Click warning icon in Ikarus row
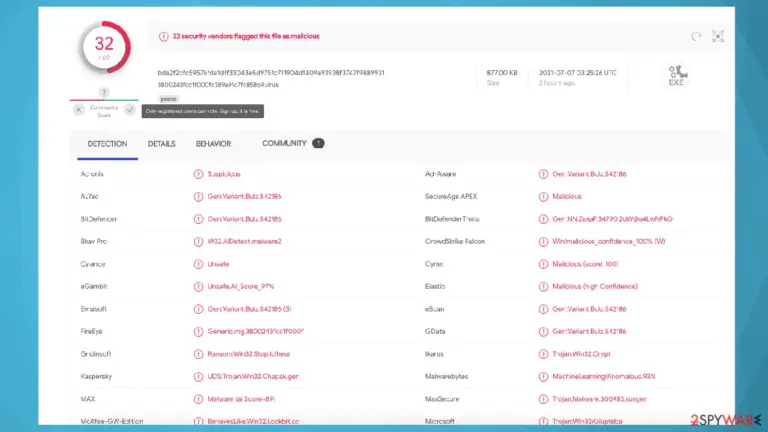Screen dimensions: 768x432 543,354
